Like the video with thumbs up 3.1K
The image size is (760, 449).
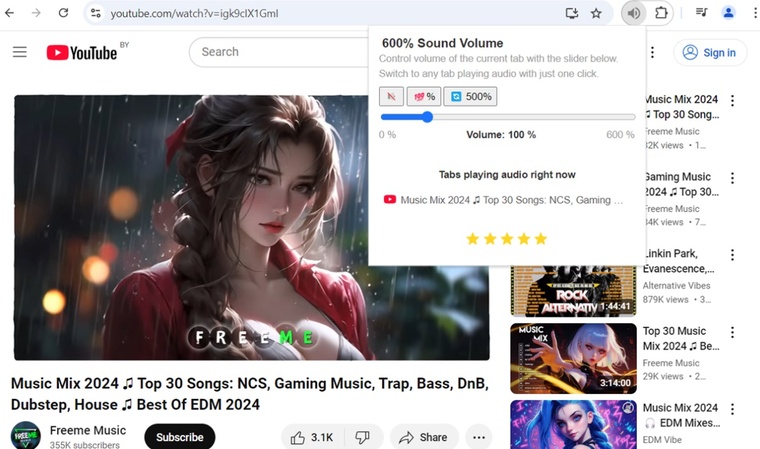pos(313,437)
